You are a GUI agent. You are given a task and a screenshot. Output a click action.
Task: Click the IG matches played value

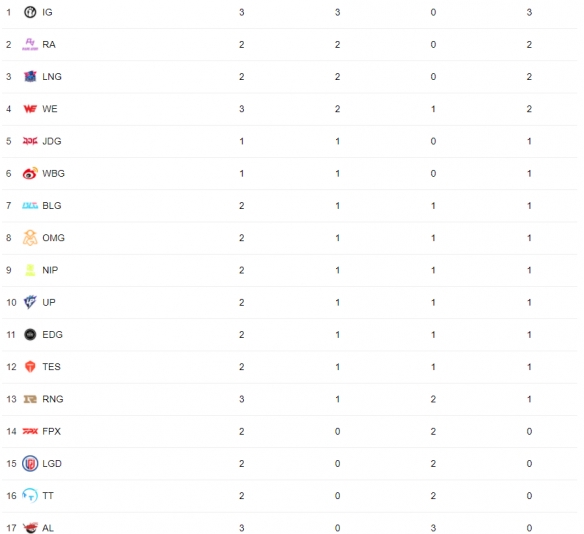[x=242, y=12]
